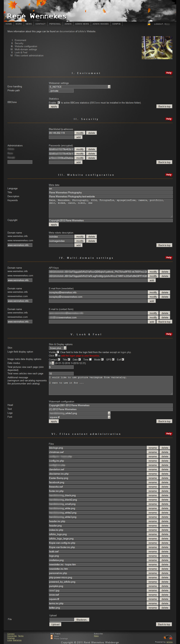The height and width of the screenshot is (644, 180).
Task: Click the gears thumbnail image
Action: [157, 48]
